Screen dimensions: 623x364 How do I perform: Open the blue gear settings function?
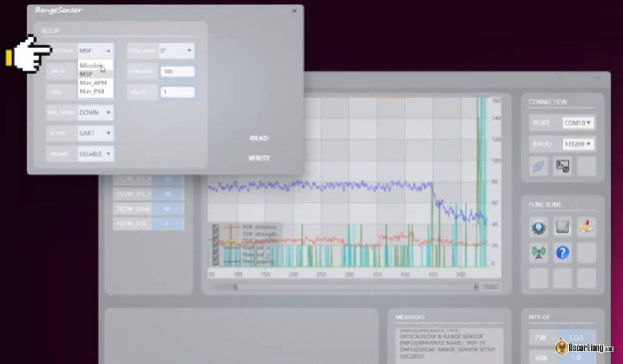click(x=538, y=227)
